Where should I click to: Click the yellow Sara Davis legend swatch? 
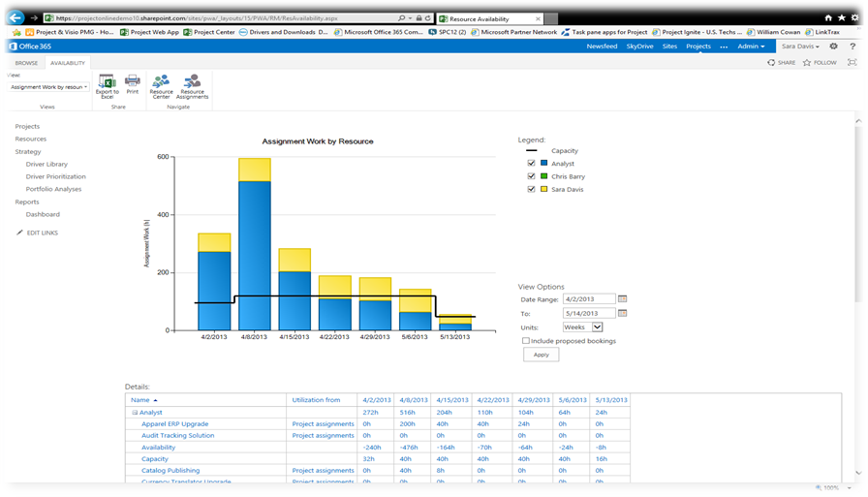544,189
